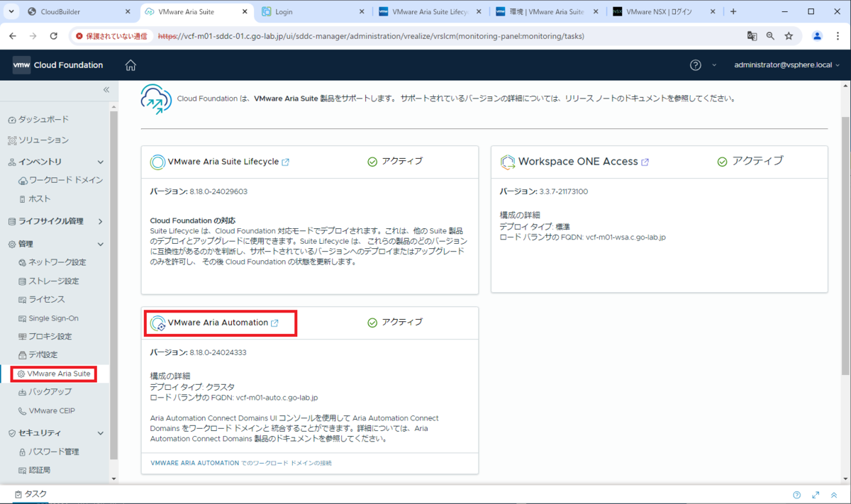Open Single Sign-On settings
851x504 pixels.
tap(49, 318)
